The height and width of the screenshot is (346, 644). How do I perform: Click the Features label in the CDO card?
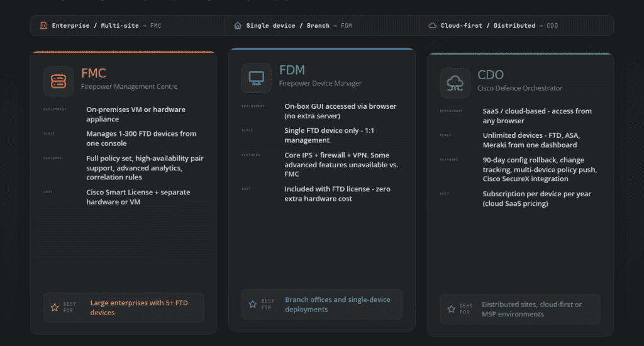coord(449,160)
